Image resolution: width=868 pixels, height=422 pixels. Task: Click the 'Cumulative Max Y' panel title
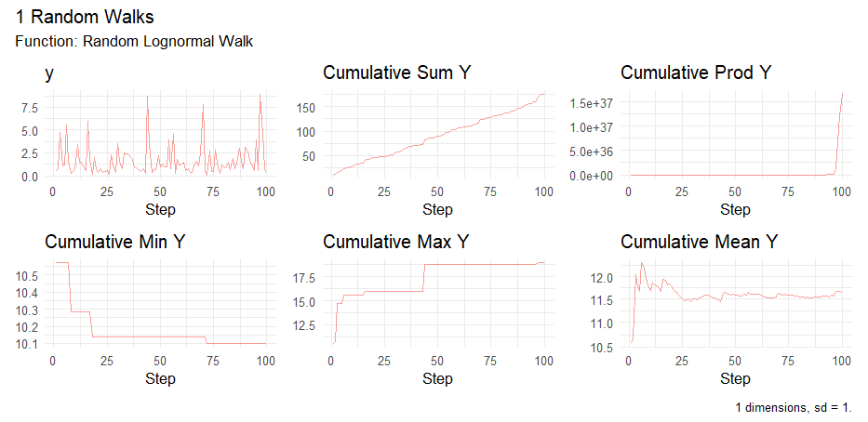(x=395, y=242)
